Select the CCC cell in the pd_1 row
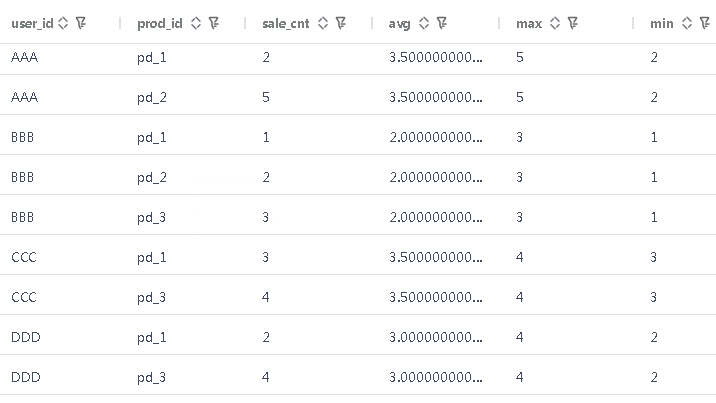This screenshot has height=403, width=716. coord(24,257)
